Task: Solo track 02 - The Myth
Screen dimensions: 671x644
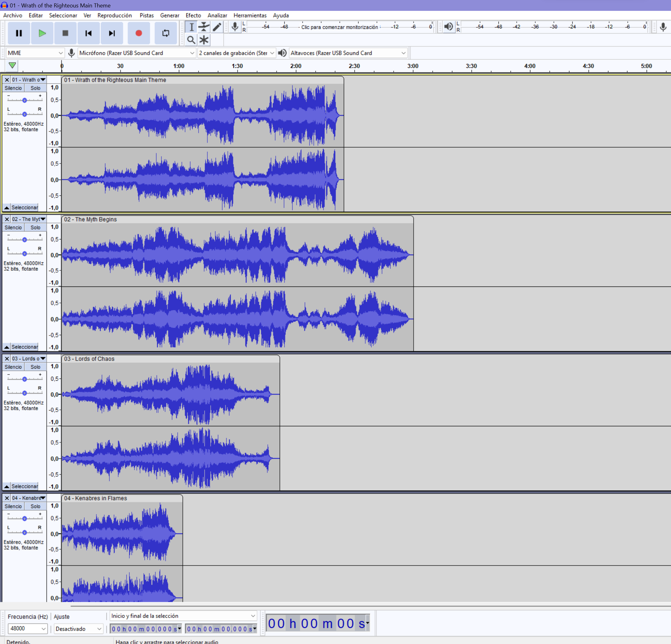Action: tap(35, 227)
